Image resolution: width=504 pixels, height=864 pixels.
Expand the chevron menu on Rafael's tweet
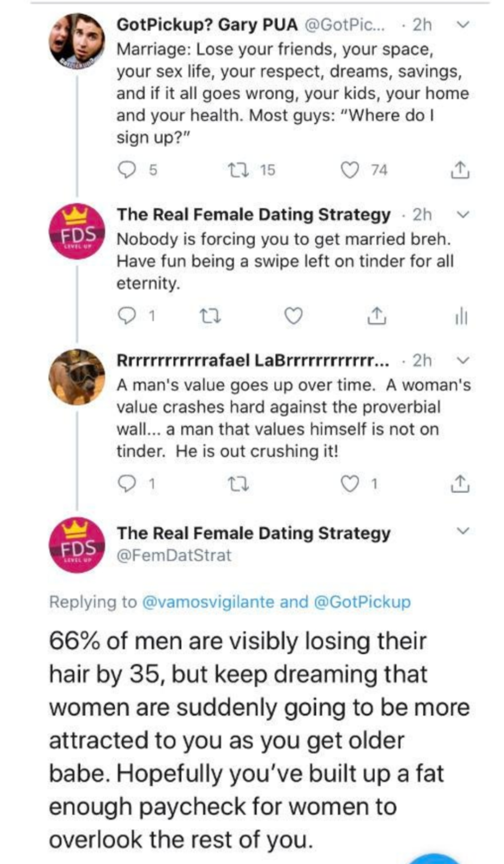pyautogui.click(x=463, y=360)
